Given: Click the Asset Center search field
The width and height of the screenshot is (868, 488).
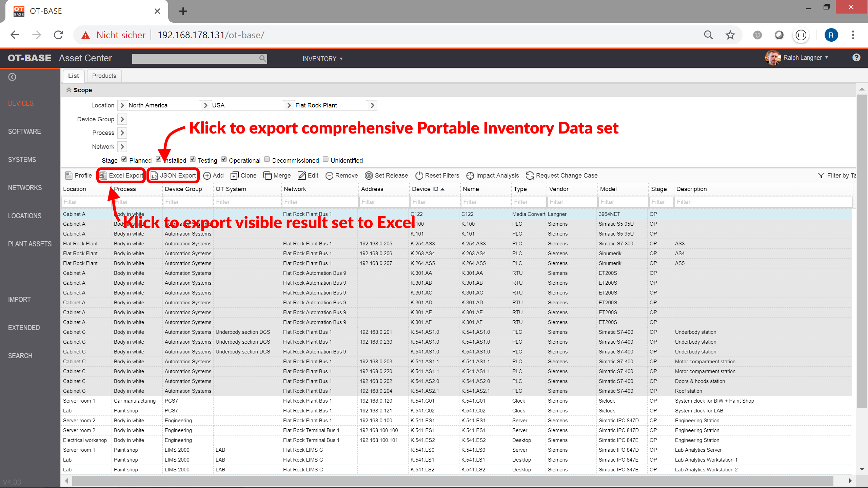Looking at the screenshot, I should [195, 58].
